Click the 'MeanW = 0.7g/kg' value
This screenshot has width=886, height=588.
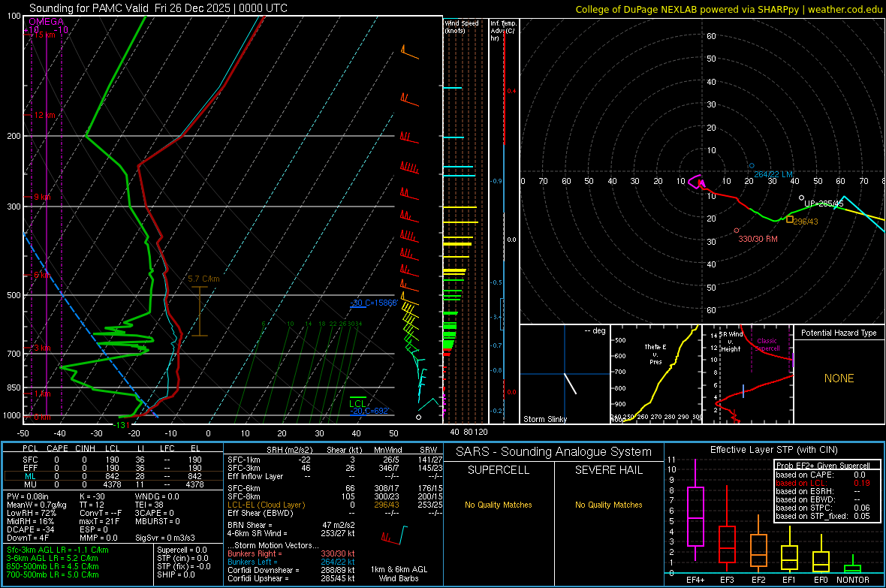tap(36, 505)
